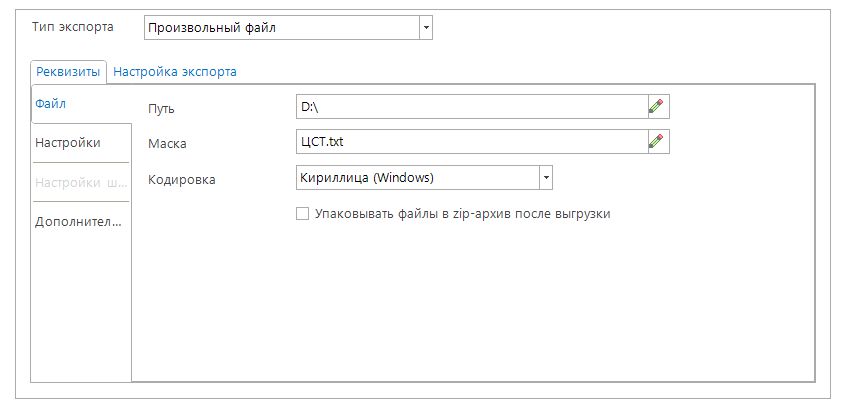Click the Упаковывать файлы в zip-архив label text
Image resolution: width=846 pixels, height=415 pixels.
tap(462, 213)
